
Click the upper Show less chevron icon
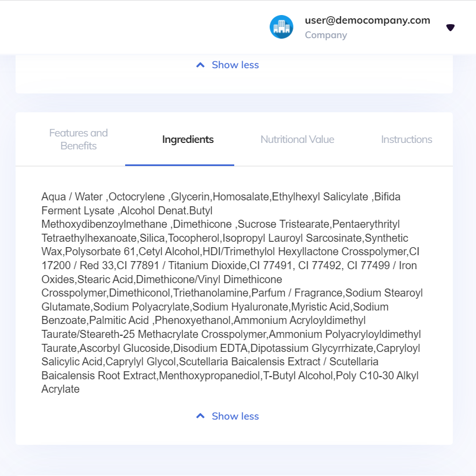coord(200,65)
